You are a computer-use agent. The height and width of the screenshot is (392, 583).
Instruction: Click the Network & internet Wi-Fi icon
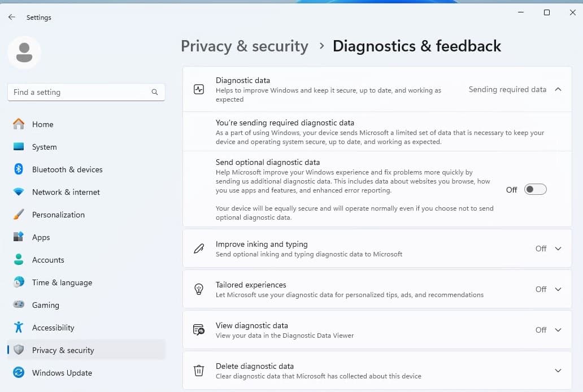point(19,192)
